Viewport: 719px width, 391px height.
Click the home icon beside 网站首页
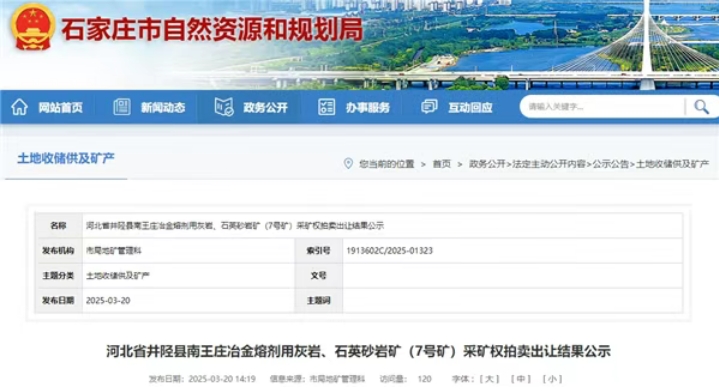[x=19, y=107]
